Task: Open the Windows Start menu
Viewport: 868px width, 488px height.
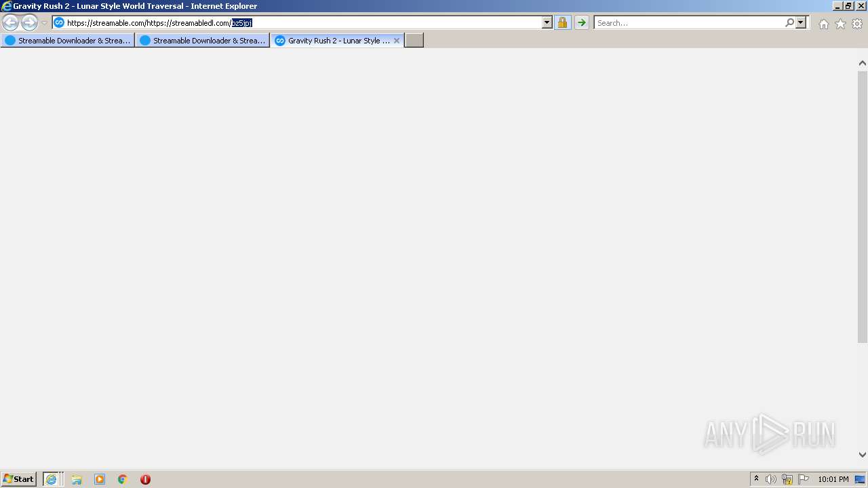Action: (19, 479)
